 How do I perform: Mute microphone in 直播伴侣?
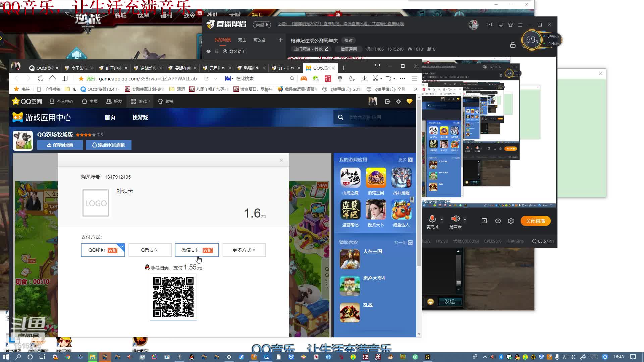(432, 219)
